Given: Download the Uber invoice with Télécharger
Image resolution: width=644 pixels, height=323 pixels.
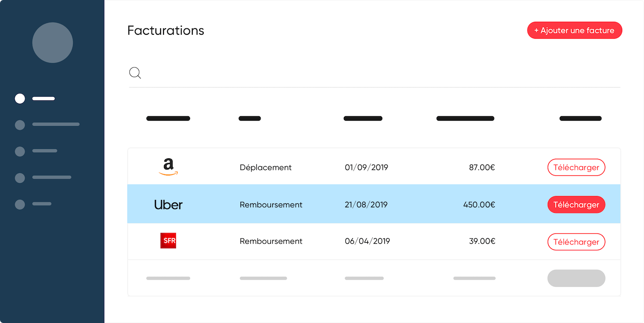Looking at the screenshot, I should [576, 205].
